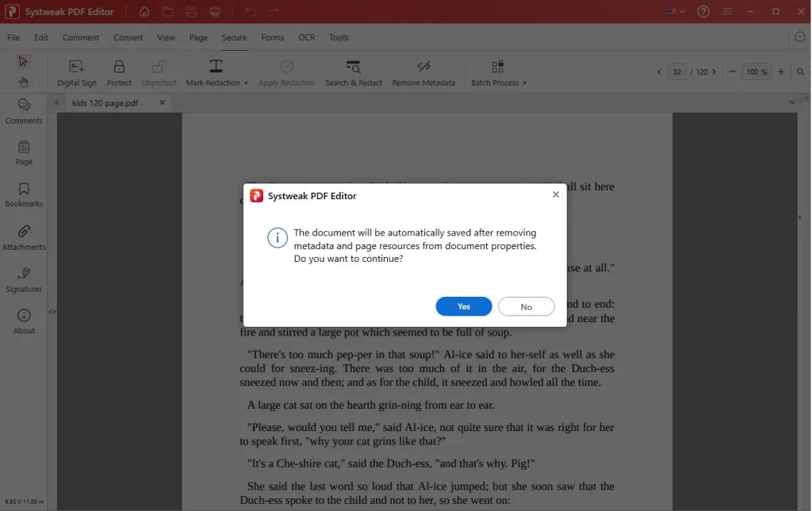Go to the previous page arrow
Screen dimensions: 812x511
tap(659, 71)
